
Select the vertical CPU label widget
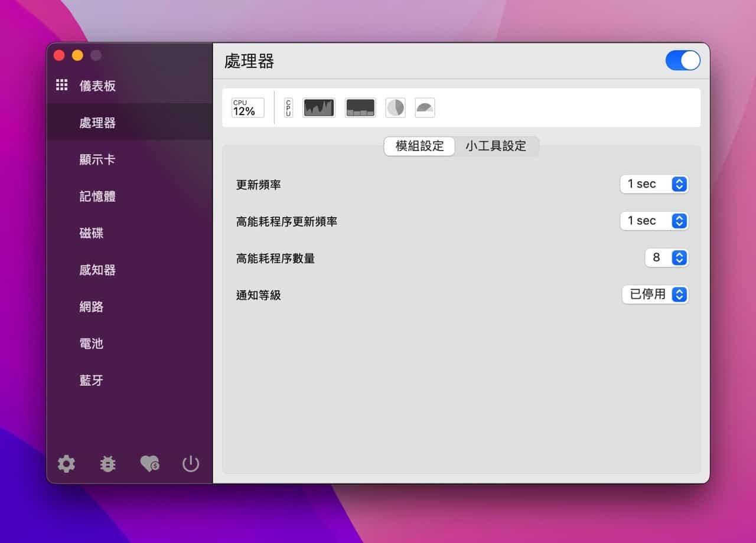click(x=288, y=107)
